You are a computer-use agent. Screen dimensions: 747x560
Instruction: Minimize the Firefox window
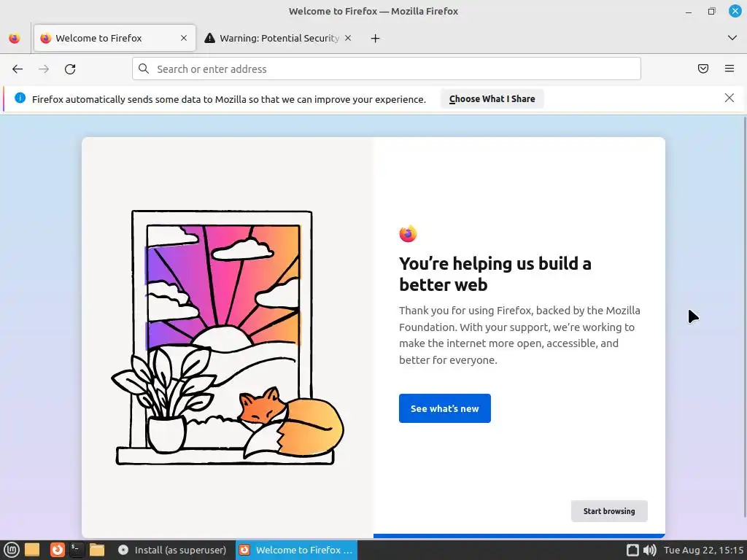tap(689, 12)
